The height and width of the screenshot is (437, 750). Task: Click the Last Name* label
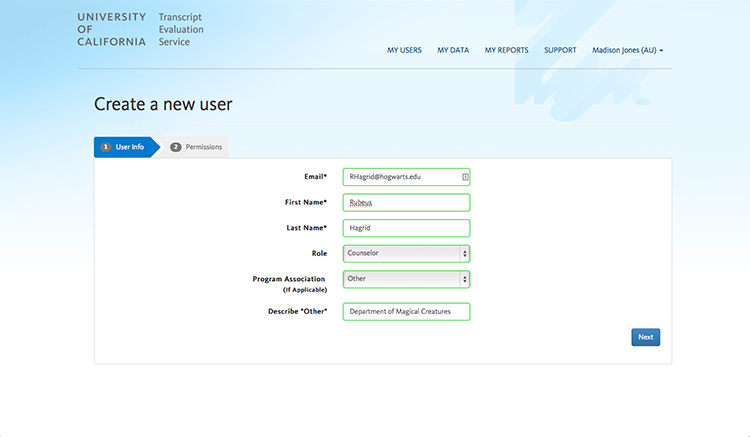click(307, 228)
